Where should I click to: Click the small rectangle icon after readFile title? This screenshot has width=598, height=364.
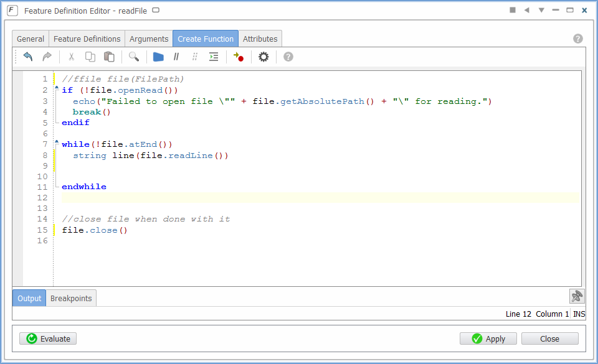coord(156,11)
